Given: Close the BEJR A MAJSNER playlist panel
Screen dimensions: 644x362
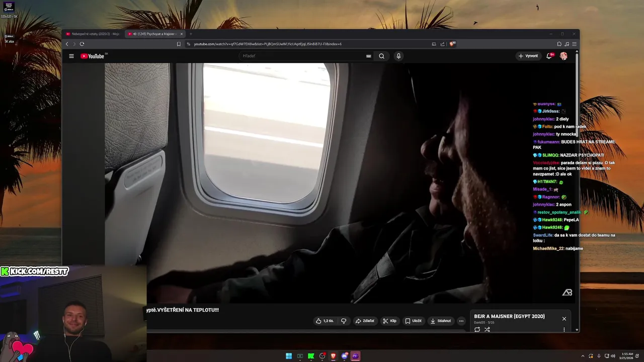Looking at the screenshot, I should [x=564, y=319].
